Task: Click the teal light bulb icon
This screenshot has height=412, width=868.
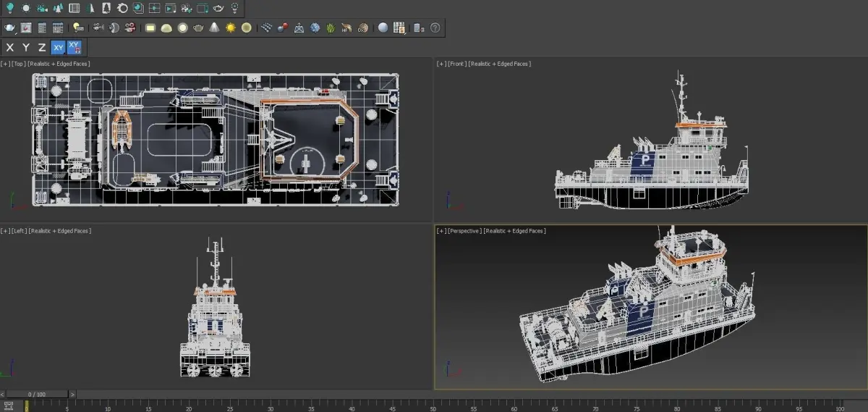Action: click(x=10, y=9)
